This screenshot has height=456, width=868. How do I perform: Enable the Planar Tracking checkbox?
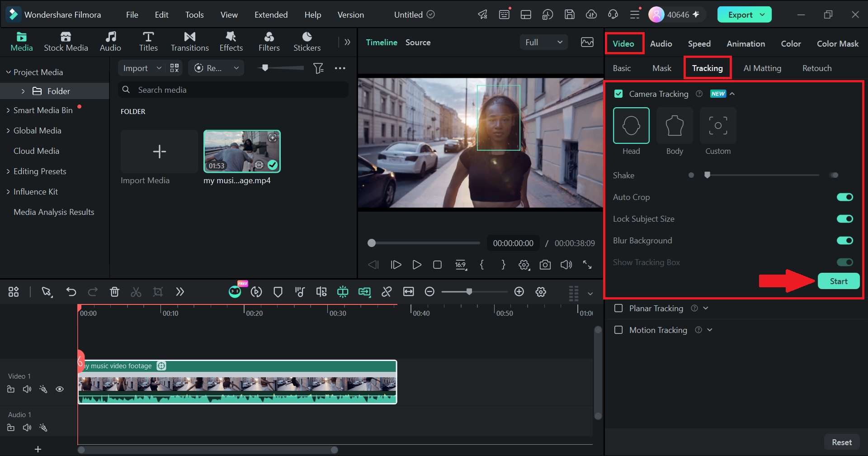click(x=618, y=308)
